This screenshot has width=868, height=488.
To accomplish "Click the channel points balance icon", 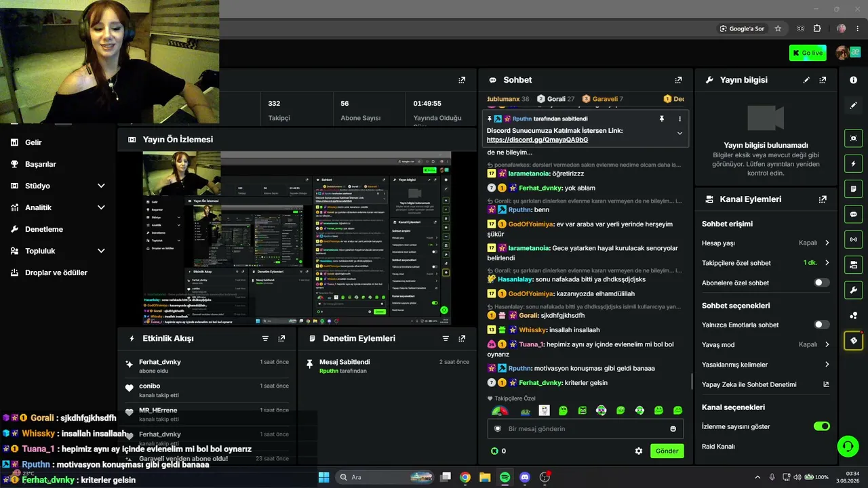I will tap(494, 451).
